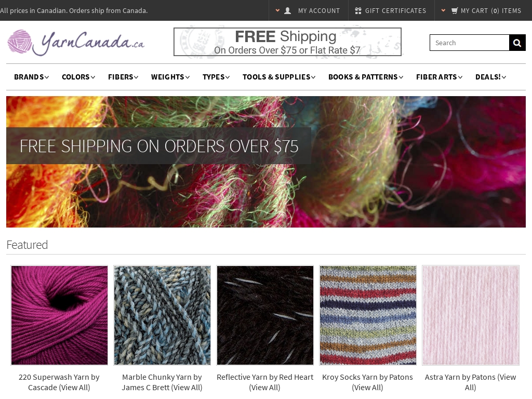Open the Brands dropdown menu
This screenshot has height=399, width=532.
tap(32, 77)
